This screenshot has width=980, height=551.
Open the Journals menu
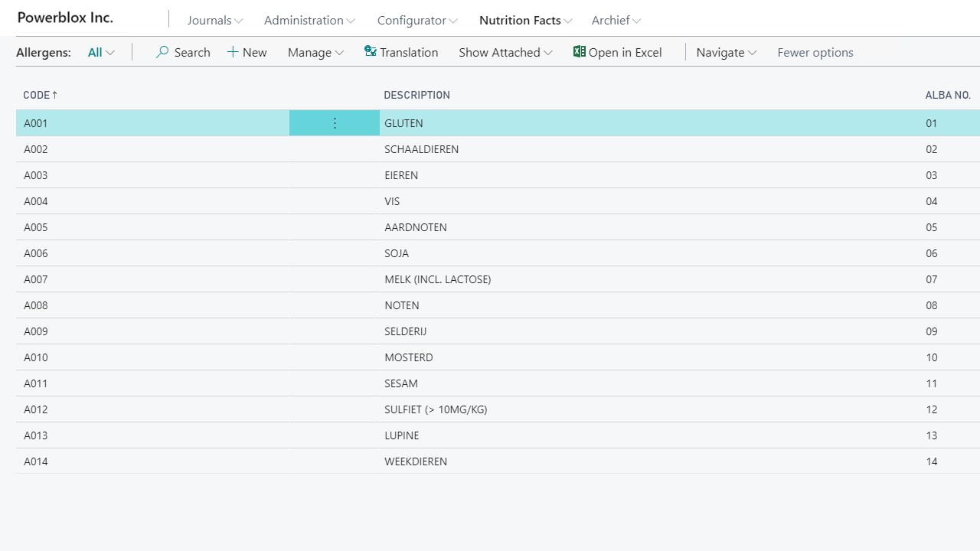tap(215, 21)
